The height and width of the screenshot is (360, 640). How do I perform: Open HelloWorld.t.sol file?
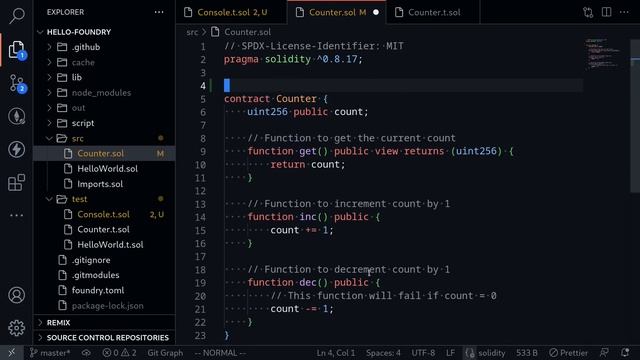coord(104,244)
